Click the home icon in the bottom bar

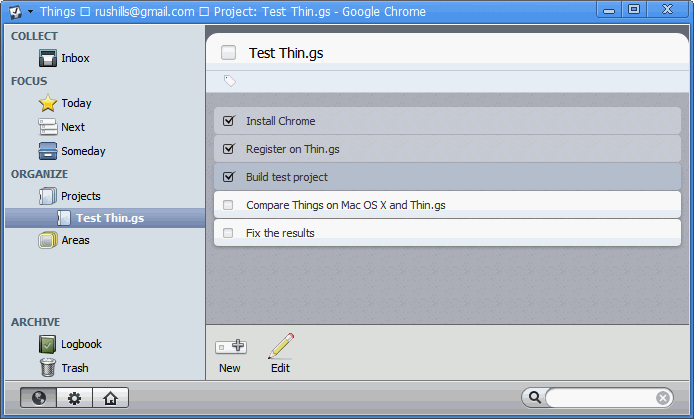[110, 398]
